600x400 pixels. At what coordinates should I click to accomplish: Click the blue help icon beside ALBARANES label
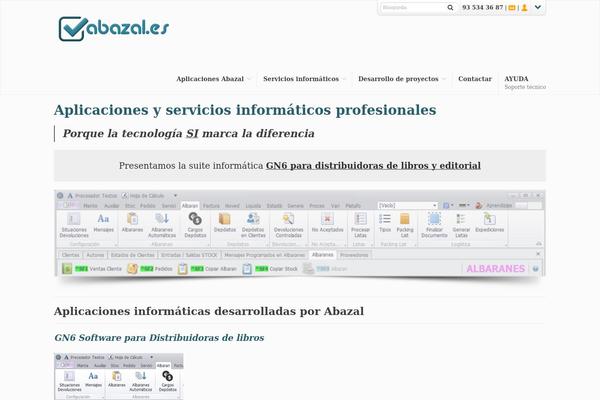coord(536,269)
